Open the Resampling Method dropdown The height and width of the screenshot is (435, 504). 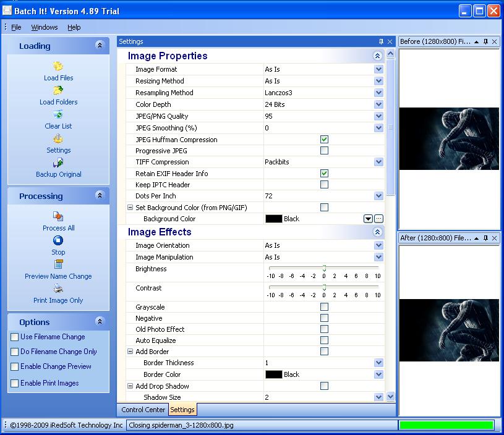tap(379, 93)
